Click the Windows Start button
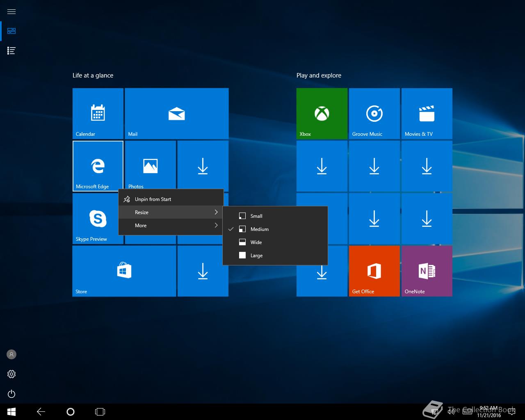 (x=11, y=412)
